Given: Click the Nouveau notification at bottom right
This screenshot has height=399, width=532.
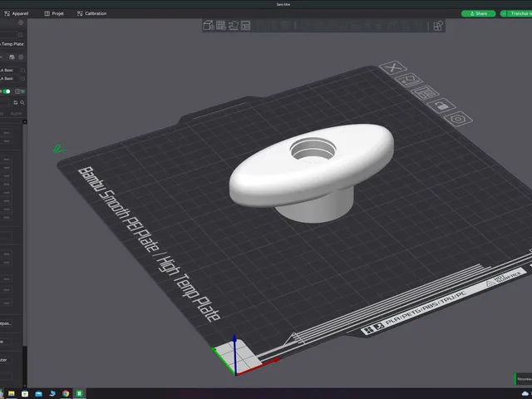Looking at the screenshot, I should point(523,379).
